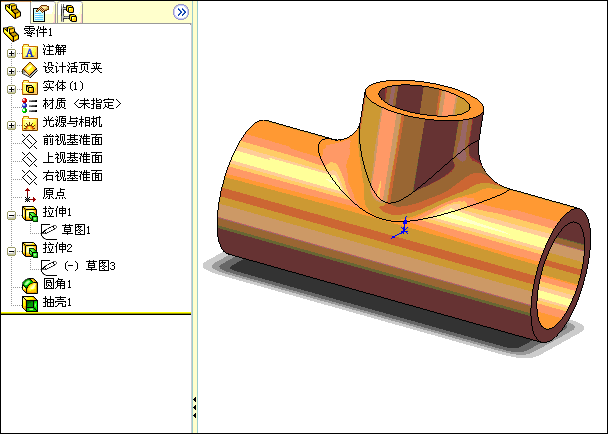Select 上视基准面 top plane
Viewport: 608px width, 434px height.
coord(72,158)
